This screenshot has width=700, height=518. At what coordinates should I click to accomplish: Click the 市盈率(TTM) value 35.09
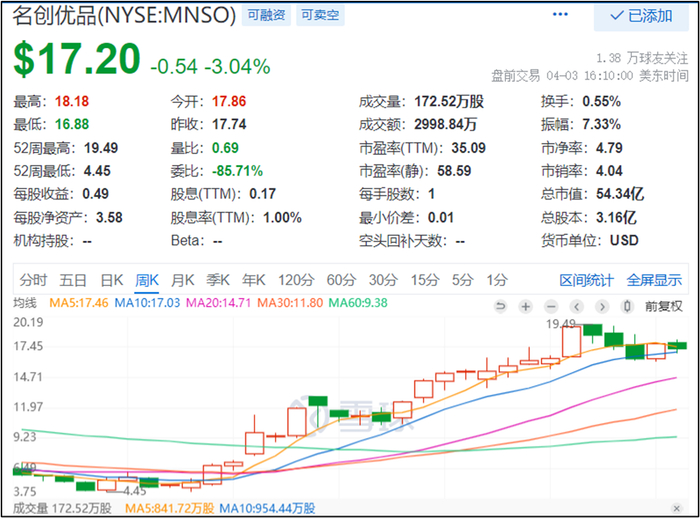tap(468, 148)
